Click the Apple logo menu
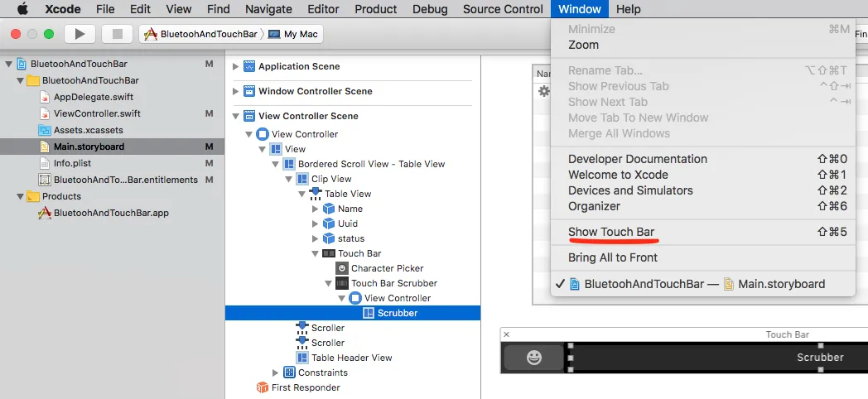868x399 pixels. click(22, 9)
